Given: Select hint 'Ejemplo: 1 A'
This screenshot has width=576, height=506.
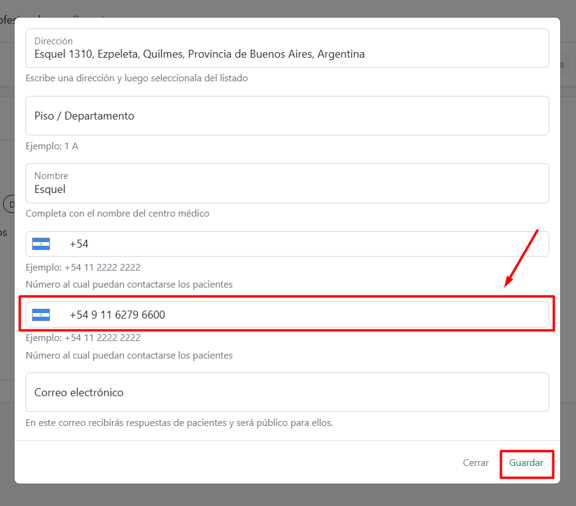Looking at the screenshot, I should (x=52, y=146).
